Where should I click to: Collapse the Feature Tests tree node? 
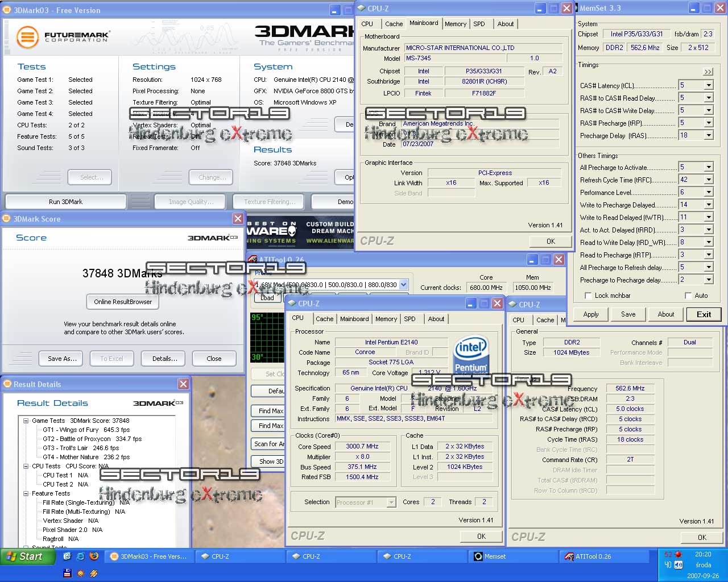click(x=26, y=493)
